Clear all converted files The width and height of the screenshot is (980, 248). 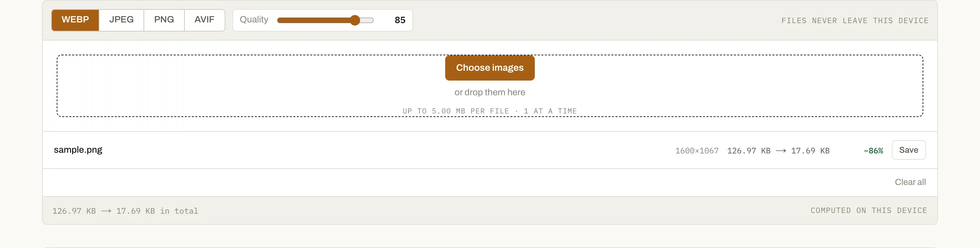pos(910,182)
